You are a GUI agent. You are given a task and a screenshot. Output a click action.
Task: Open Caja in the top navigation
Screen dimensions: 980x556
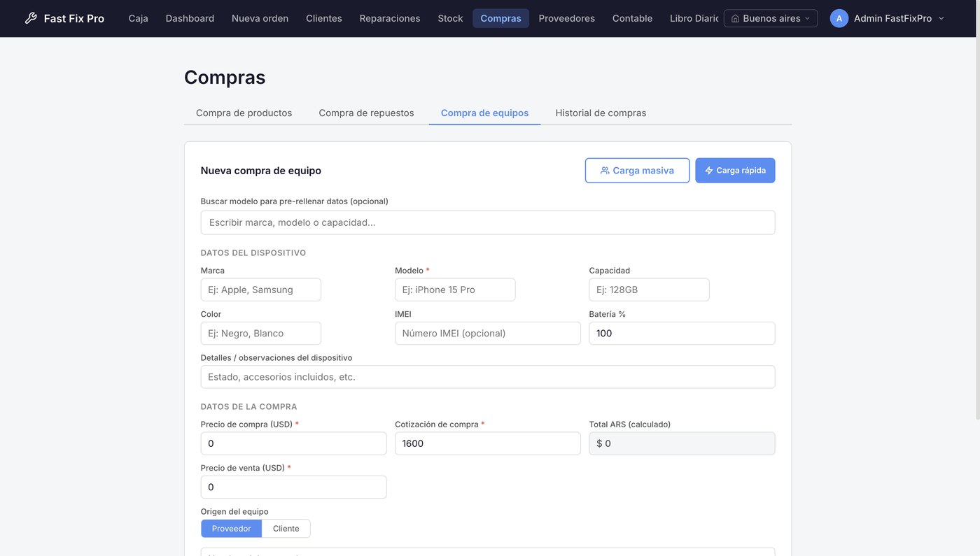[x=139, y=18]
